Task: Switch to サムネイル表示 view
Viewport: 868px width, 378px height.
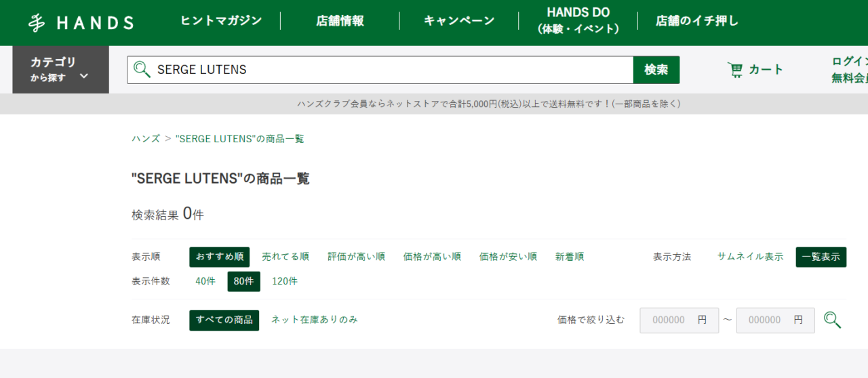Action: click(750, 257)
